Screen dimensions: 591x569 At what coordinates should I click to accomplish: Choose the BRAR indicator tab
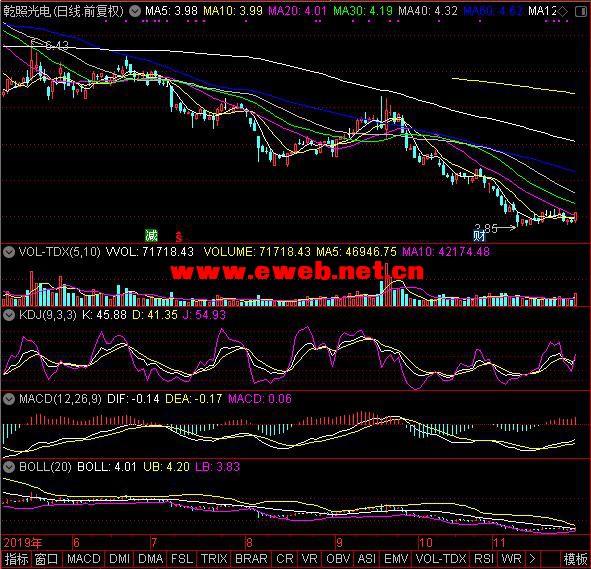pos(251,559)
